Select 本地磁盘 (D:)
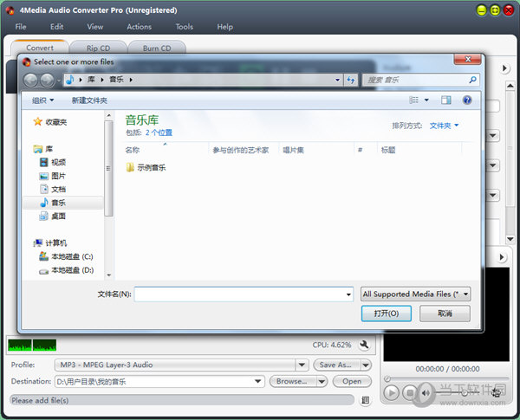The height and width of the screenshot is (420, 520). [x=67, y=270]
